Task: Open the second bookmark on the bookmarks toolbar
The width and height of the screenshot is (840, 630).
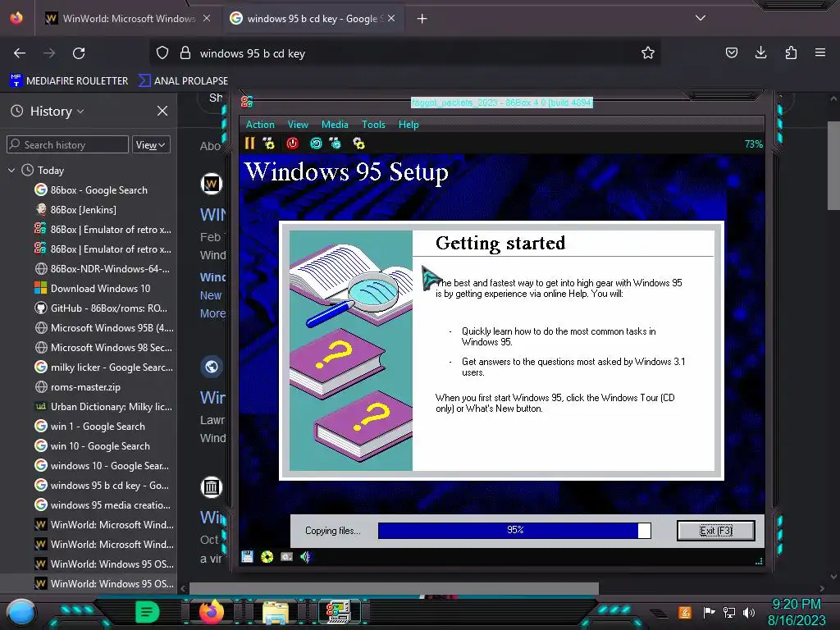Action: click(183, 80)
